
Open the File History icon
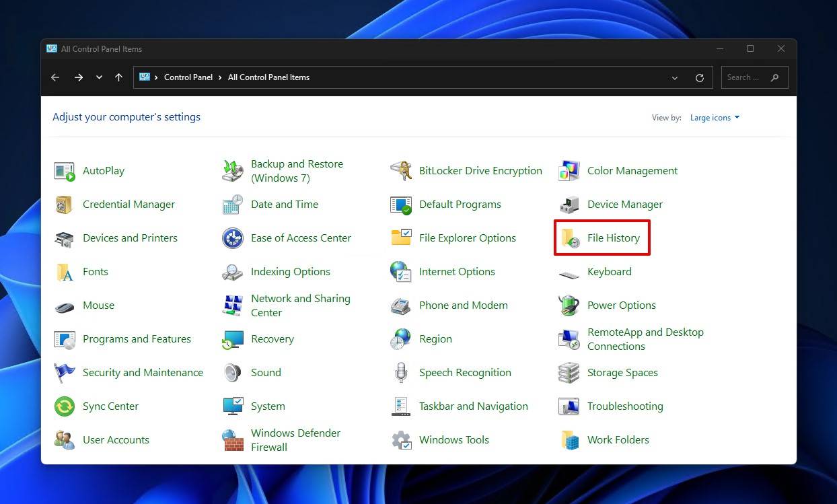[x=570, y=238]
